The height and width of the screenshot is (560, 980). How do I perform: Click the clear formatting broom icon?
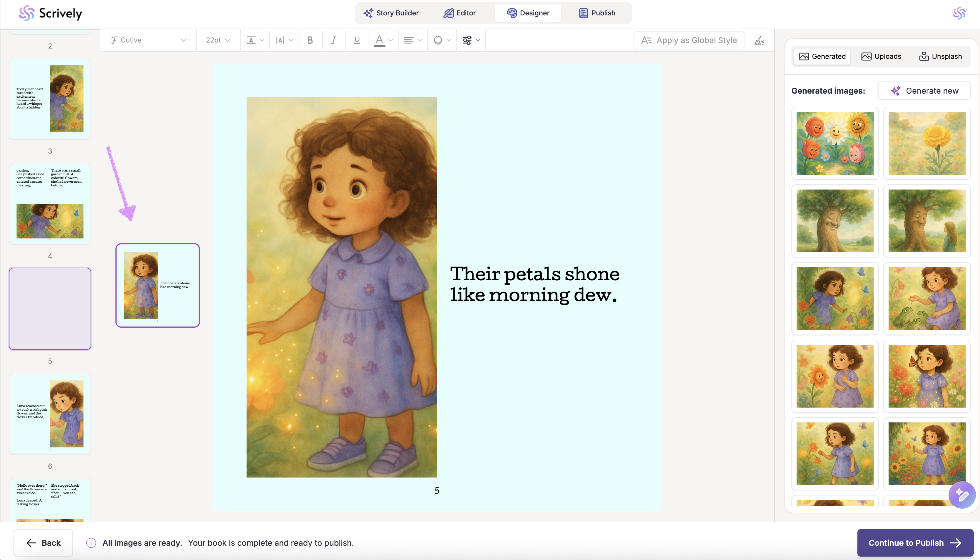click(x=759, y=40)
